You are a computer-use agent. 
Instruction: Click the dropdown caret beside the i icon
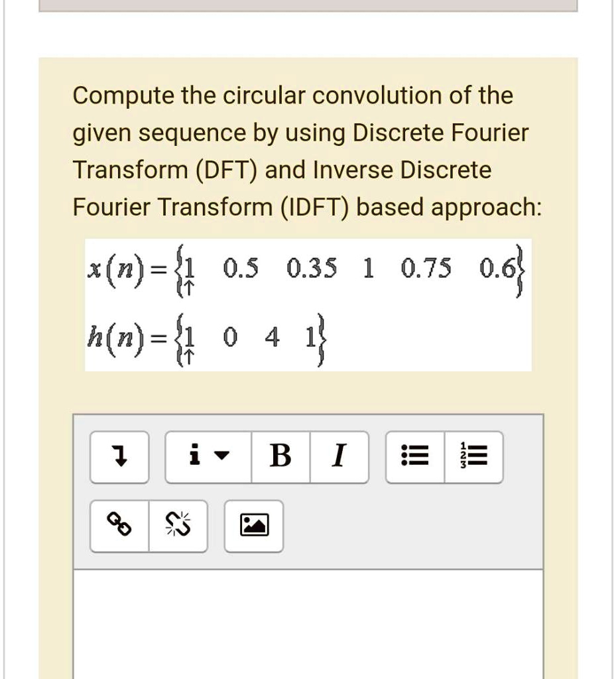(x=221, y=456)
